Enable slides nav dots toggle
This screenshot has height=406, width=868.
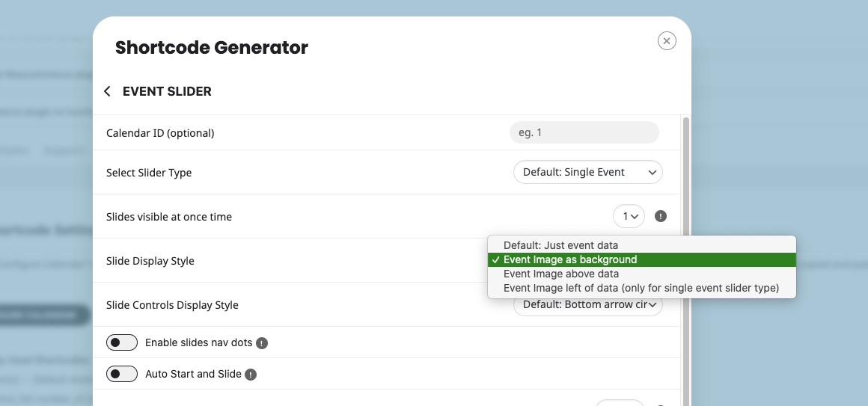(x=122, y=343)
